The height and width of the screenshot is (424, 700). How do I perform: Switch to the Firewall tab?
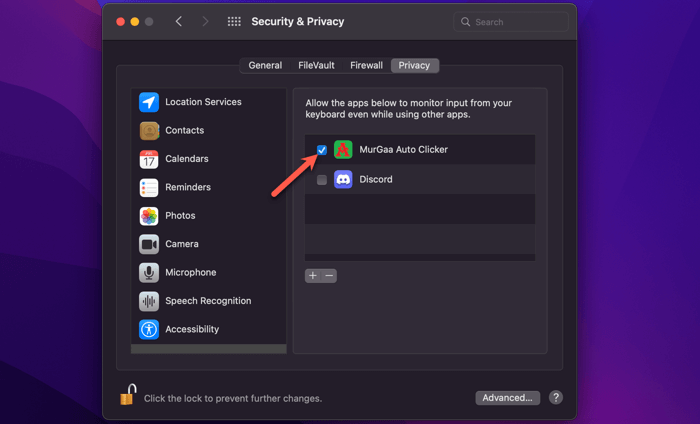click(x=367, y=66)
